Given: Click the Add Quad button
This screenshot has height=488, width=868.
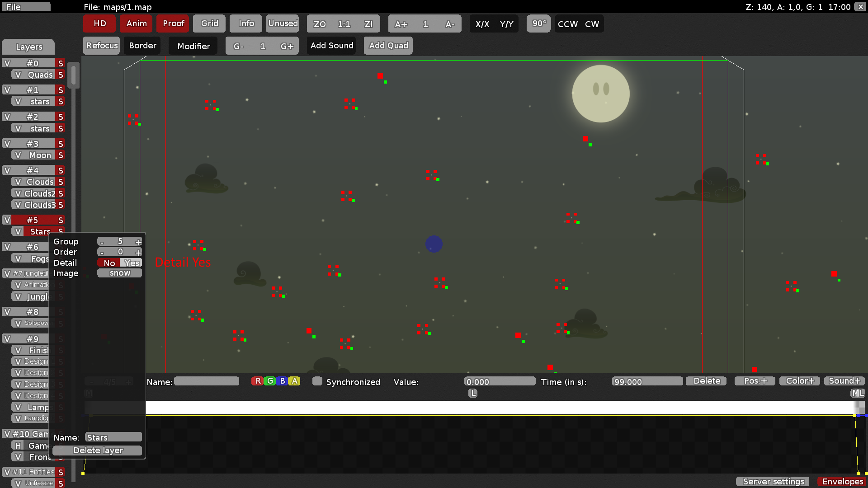Looking at the screenshot, I should tap(388, 46).
